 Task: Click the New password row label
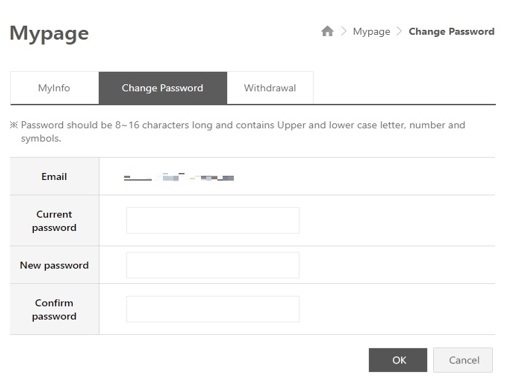[x=54, y=265]
